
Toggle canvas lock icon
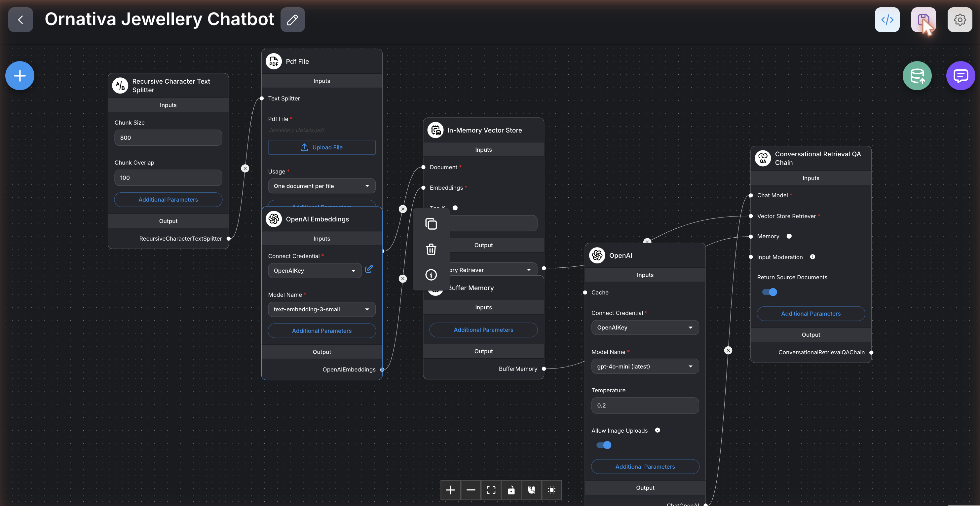coord(511,490)
